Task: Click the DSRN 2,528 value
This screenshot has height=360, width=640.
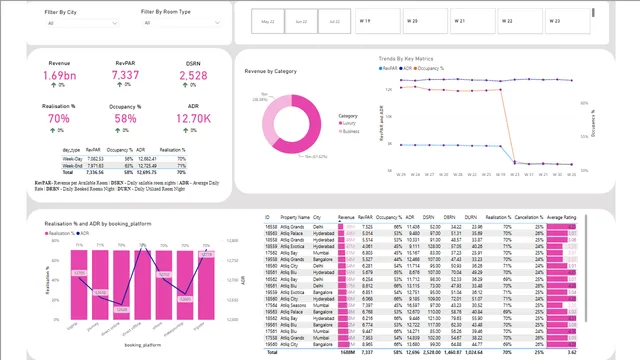Action: [x=193, y=76]
